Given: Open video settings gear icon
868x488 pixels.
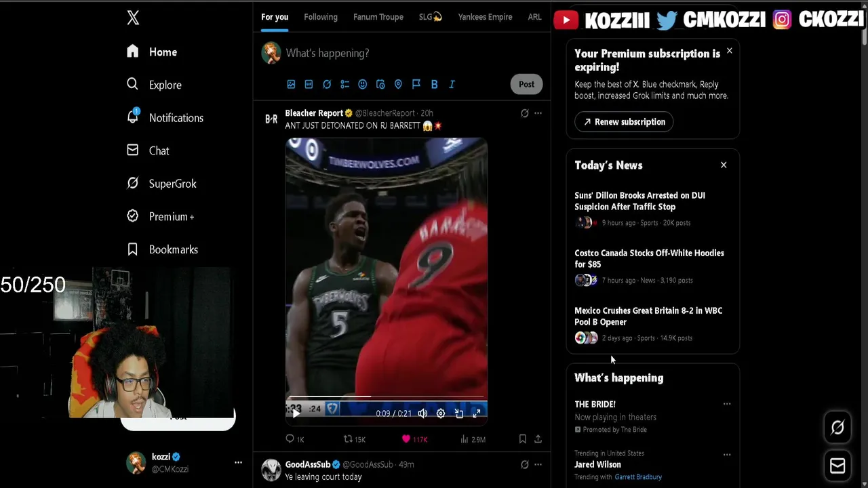Looking at the screenshot, I should (x=441, y=413).
